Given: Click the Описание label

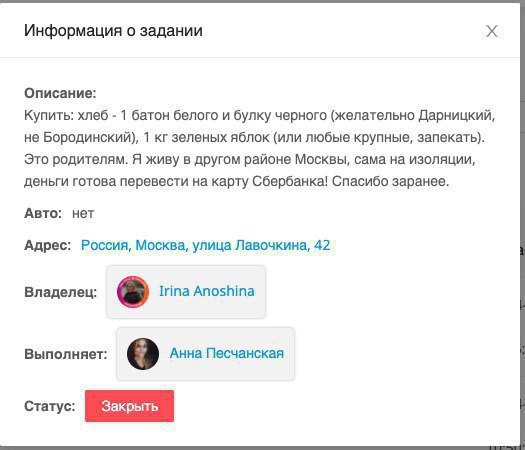Looking at the screenshot, I should click(x=60, y=93).
